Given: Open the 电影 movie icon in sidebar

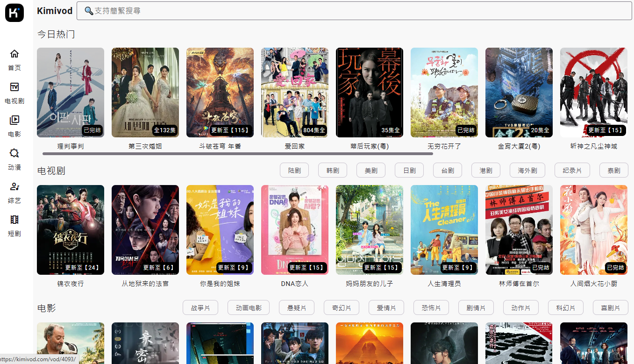Looking at the screenshot, I should click(x=14, y=120).
